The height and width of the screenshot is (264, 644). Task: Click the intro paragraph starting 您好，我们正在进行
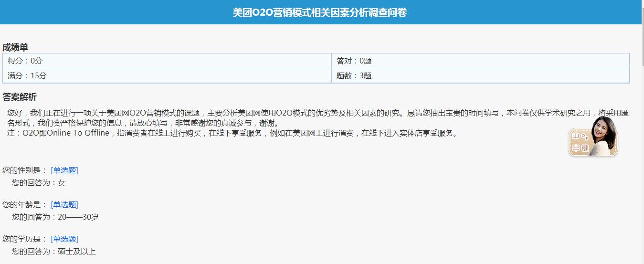pos(318,118)
